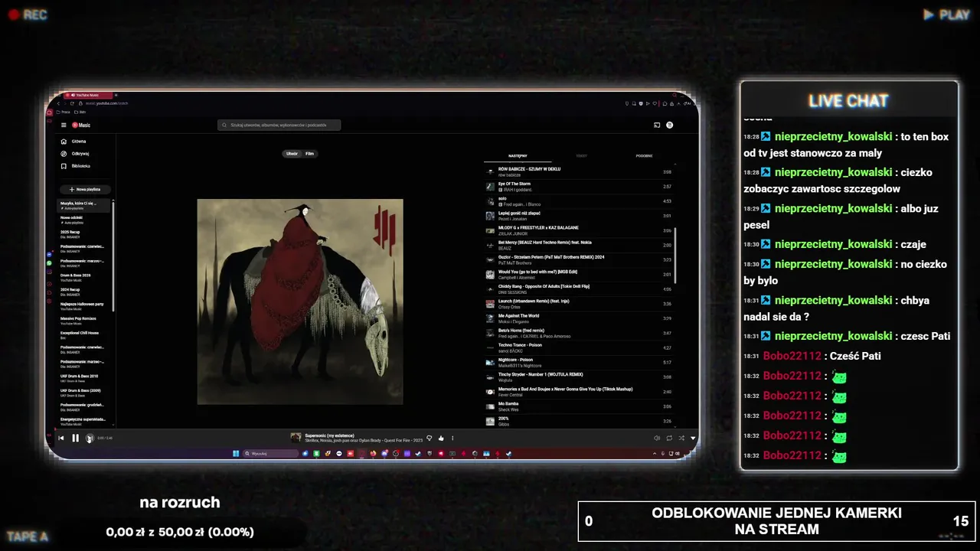Viewport: 980px width, 551px height.
Task: Open Massive Pop Remixes playlist
Action: [x=85, y=320]
